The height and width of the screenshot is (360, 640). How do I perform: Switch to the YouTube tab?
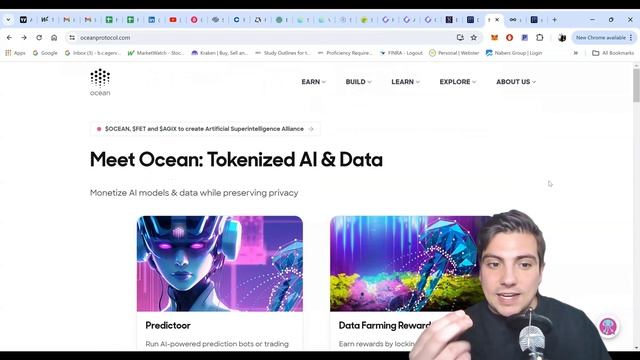tap(173, 20)
